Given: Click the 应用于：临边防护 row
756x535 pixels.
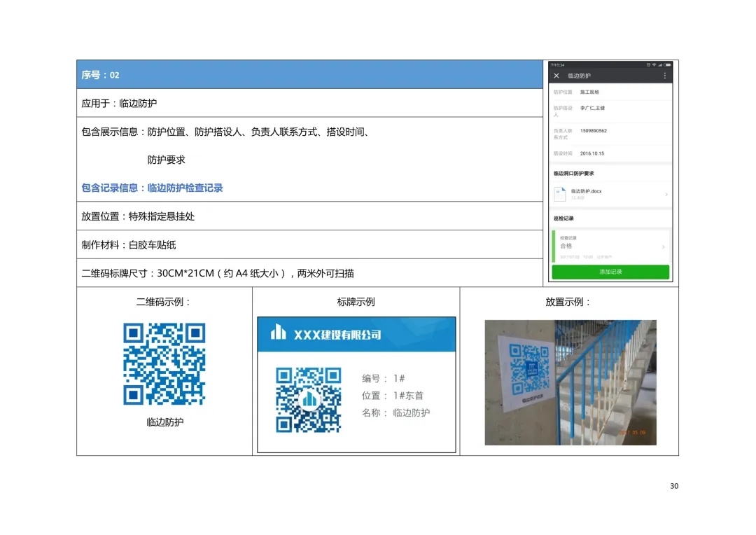Looking at the screenshot, I should pyautogui.click(x=309, y=103).
